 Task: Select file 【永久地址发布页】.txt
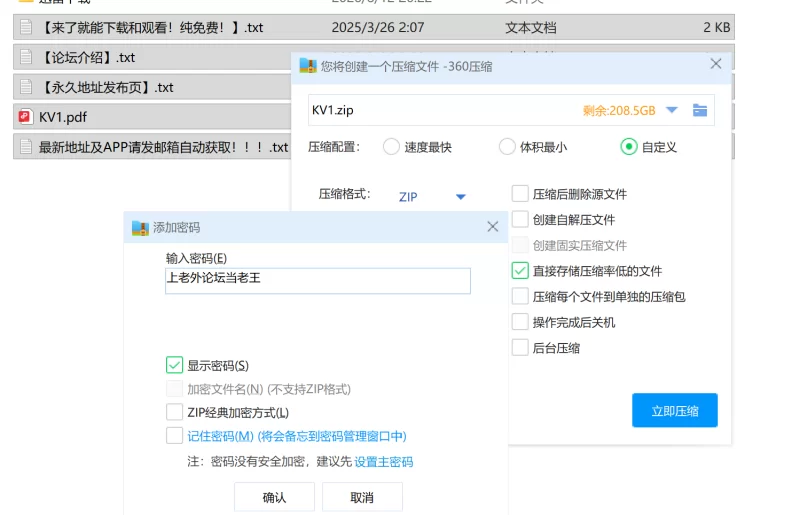[152, 87]
